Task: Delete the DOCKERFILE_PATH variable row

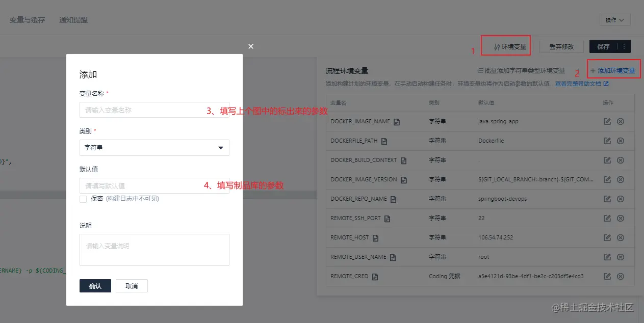Action: 621,141
